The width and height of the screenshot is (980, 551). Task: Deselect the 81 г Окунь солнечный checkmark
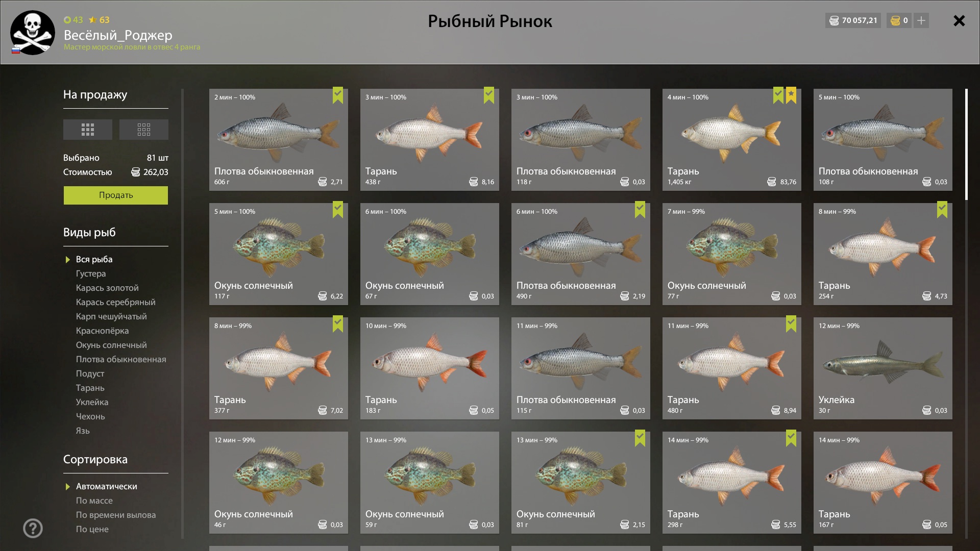640,438
